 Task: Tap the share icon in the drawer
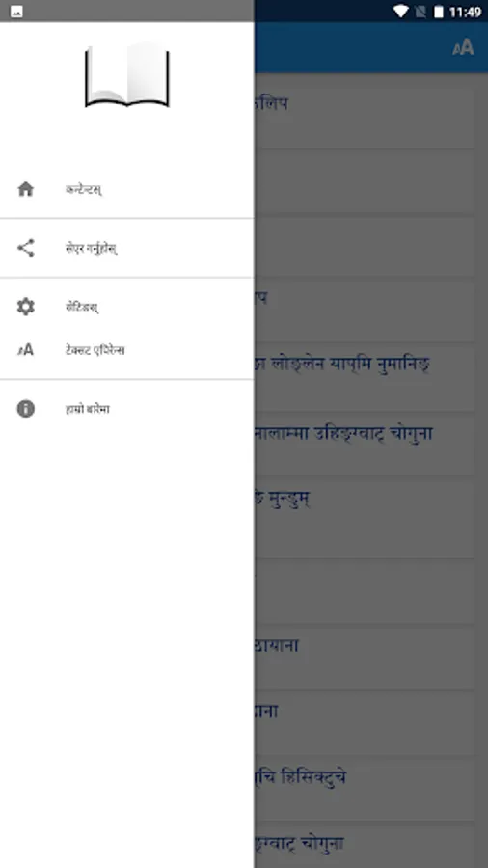tap(25, 248)
